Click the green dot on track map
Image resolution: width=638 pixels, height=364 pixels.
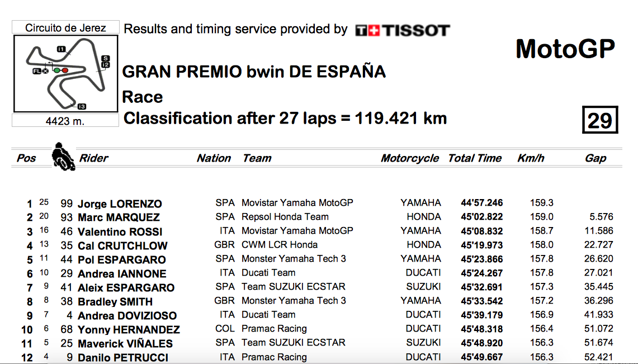(57, 71)
